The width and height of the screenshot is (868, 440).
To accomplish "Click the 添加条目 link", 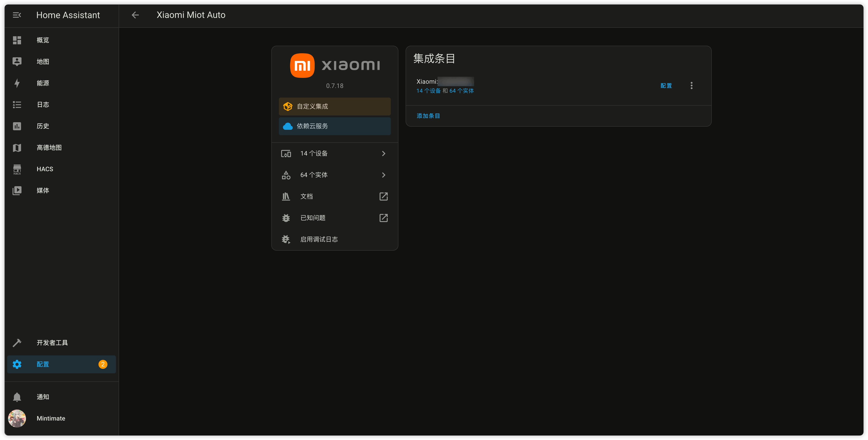I will tap(428, 116).
